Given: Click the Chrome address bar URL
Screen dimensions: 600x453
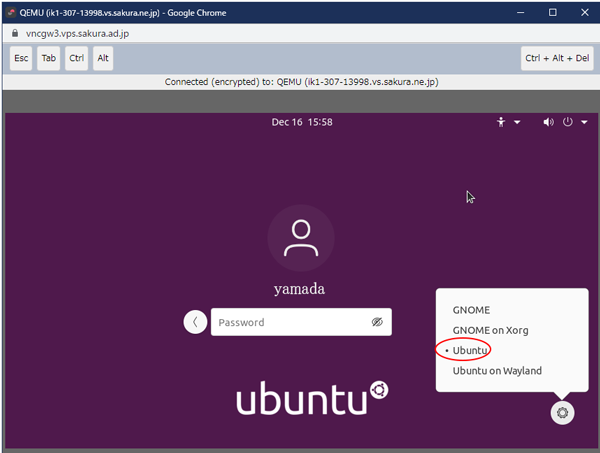Looking at the screenshot, I should (77, 34).
